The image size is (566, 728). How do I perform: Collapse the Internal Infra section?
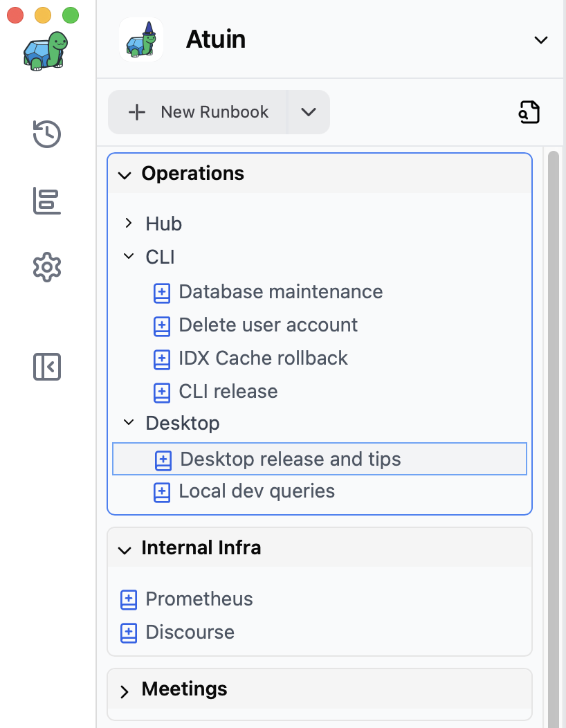125,551
